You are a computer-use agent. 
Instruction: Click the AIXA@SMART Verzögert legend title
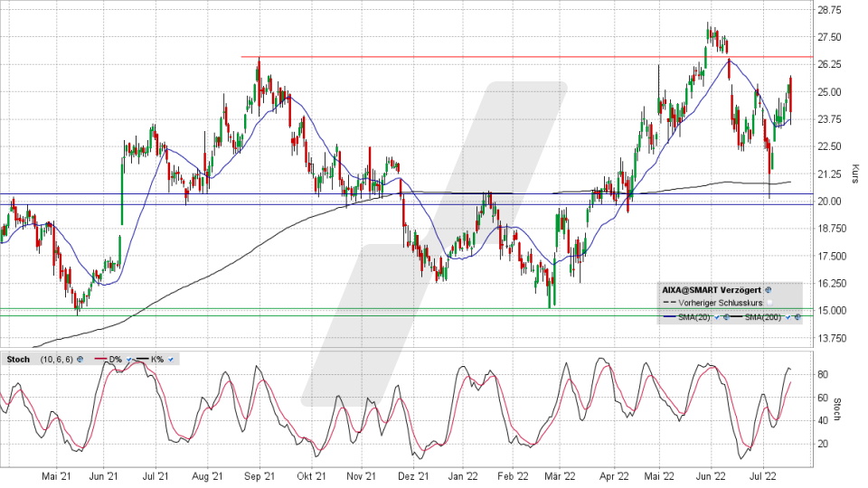tap(712, 290)
